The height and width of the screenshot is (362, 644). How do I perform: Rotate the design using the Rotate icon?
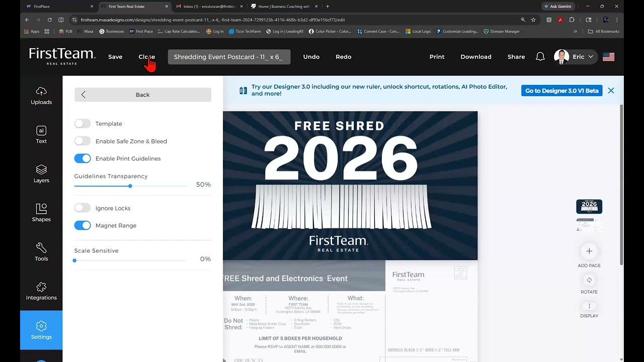pos(589,280)
